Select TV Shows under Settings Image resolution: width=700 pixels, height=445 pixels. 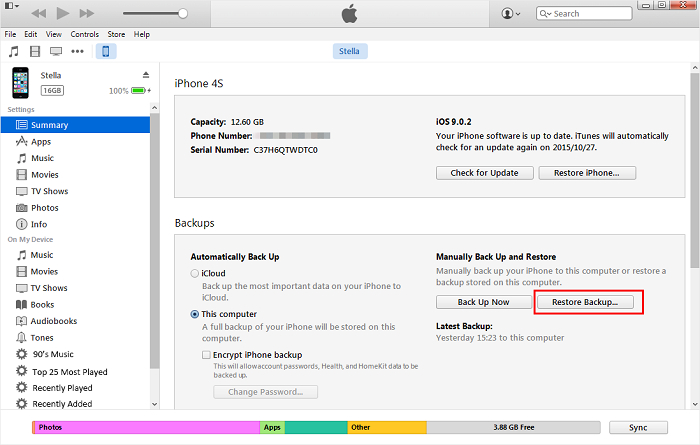(x=75, y=191)
